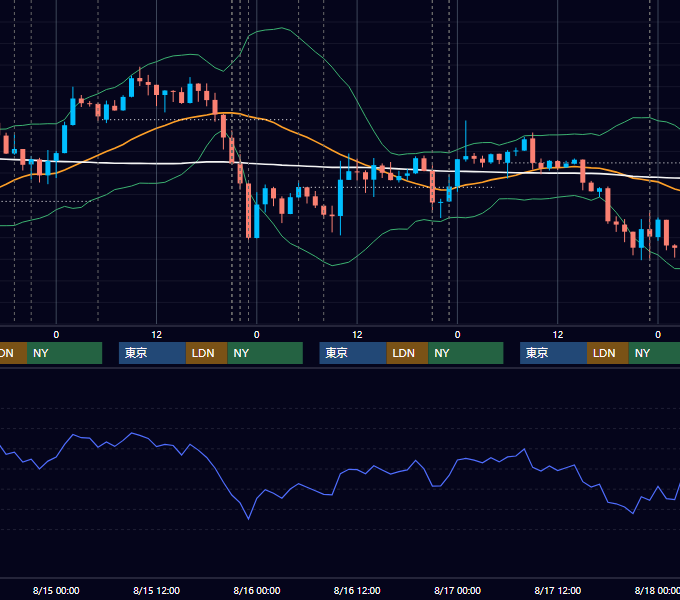The height and width of the screenshot is (600, 680).
Task: Click the 東京 session block for 8/17
Action: coord(553,353)
